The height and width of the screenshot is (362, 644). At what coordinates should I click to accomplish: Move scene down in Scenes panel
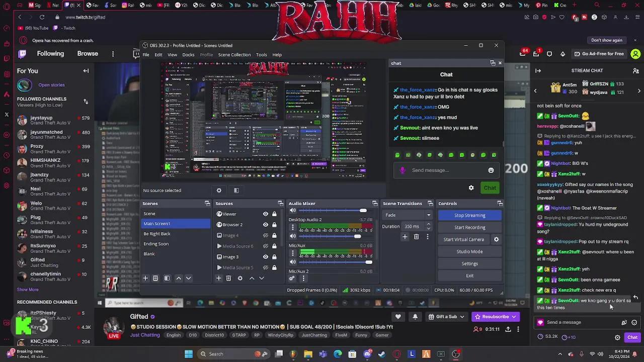click(189, 278)
